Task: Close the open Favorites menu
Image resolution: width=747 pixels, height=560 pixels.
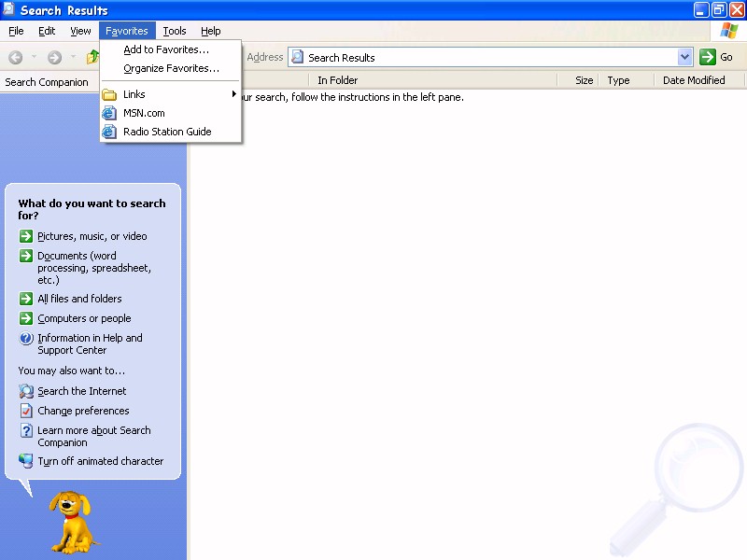Action: pos(127,31)
